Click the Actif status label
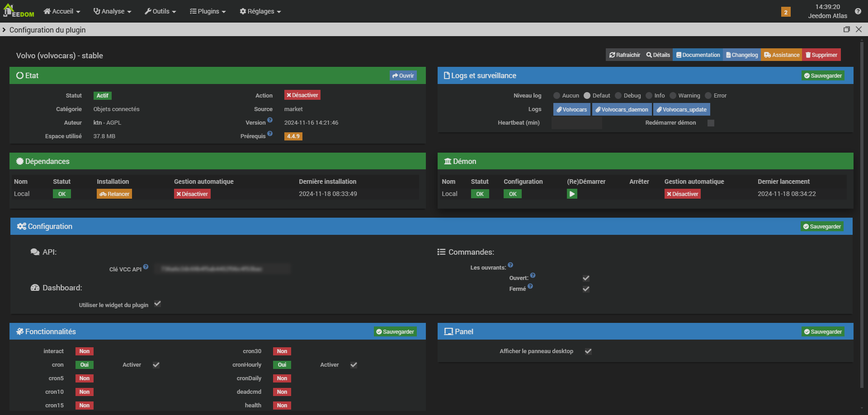Screen dimensions: 868x415 point(103,96)
